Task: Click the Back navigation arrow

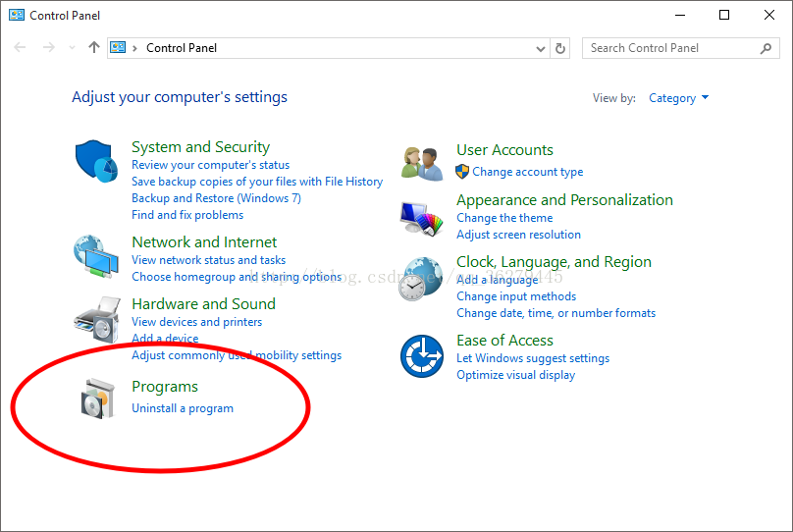Action: click(x=20, y=47)
